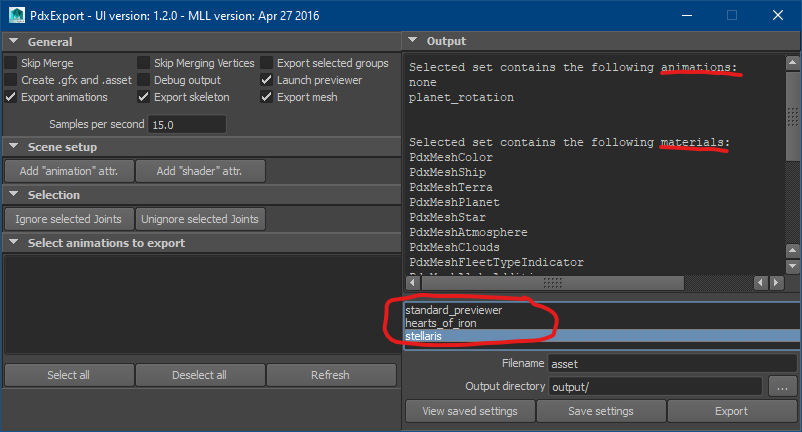This screenshot has height=432, width=802.
Task: Enable Debug output checkbox
Action: 145,80
